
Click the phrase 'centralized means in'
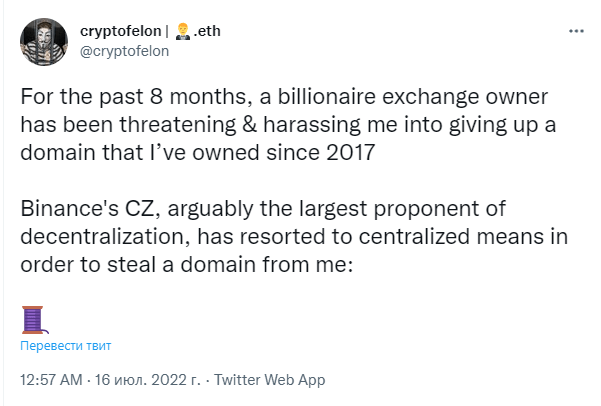pos(463,237)
